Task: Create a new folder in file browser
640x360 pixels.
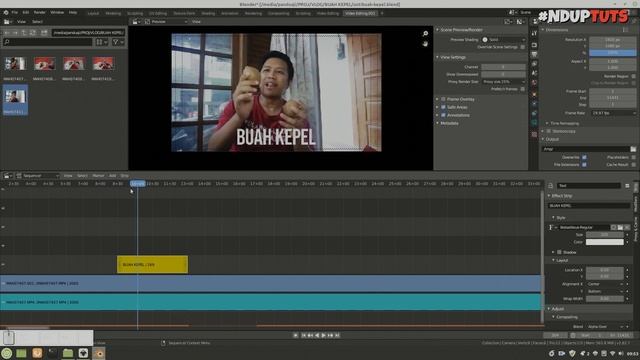Action: pos(44,33)
